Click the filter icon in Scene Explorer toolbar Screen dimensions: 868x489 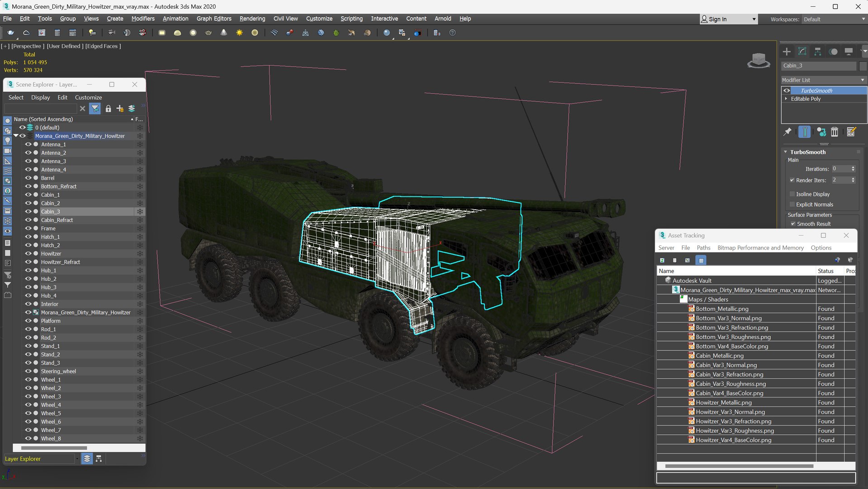click(95, 109)
